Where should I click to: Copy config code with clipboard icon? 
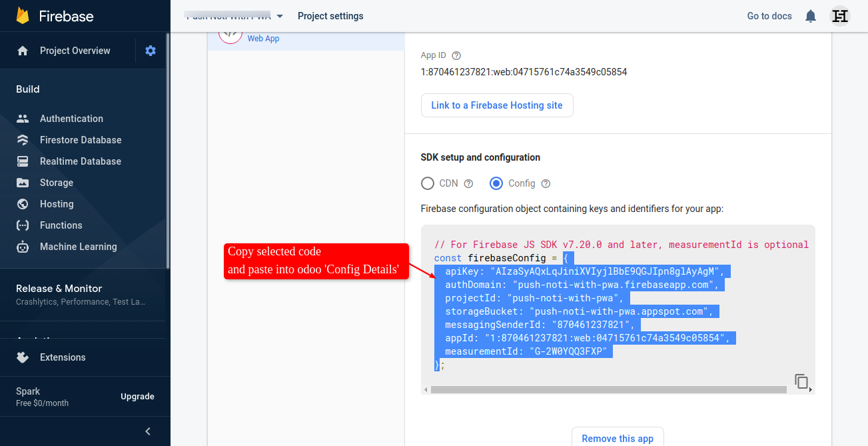click(801, 381)
